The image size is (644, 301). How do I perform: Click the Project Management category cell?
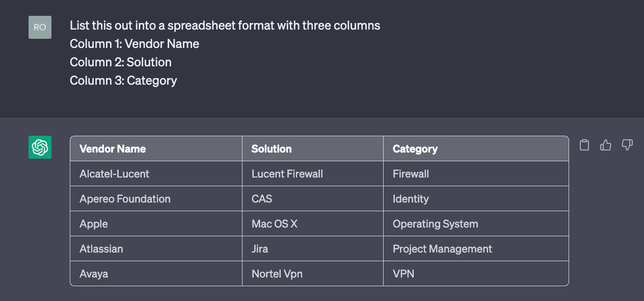pyautogui.click(x=476, y=249)
